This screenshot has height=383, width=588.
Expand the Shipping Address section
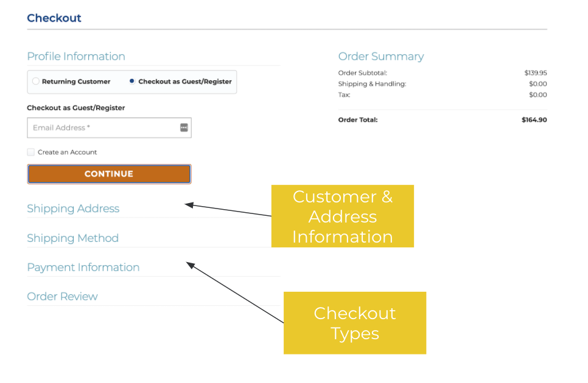click(x=73, y=209)
